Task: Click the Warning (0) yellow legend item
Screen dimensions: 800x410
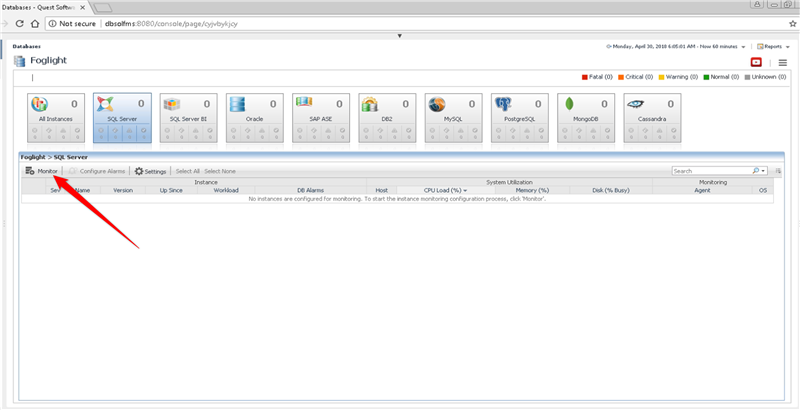Action: [678, 77]
